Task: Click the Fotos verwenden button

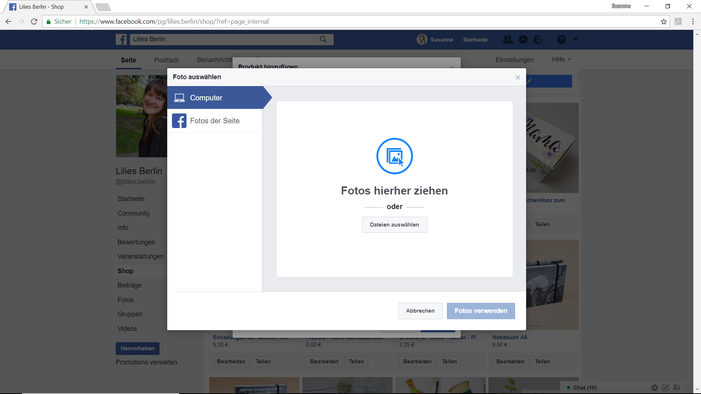Action: click(481, 311)
